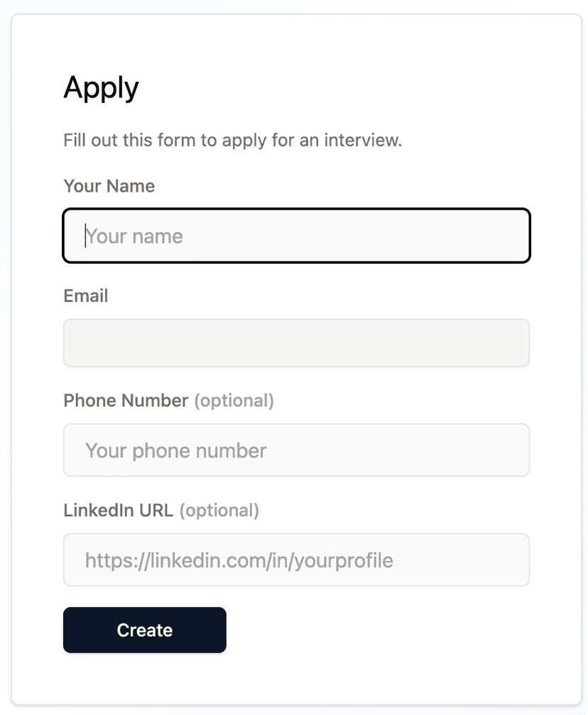The image size is (588, 715).
Task: Click the linkedin.com profile placeholder text
Action: pyautogui.click(x=238, y=560)
